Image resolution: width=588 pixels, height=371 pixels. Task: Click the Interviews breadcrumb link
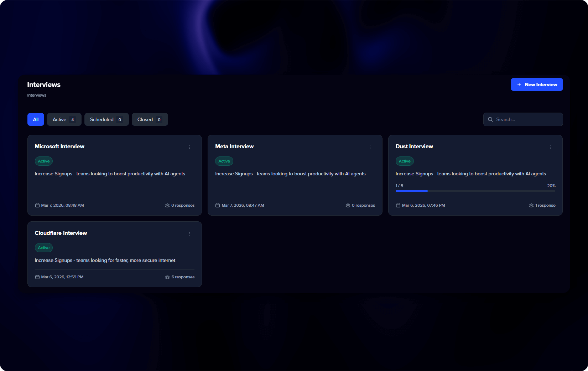pyautogui.click(x=37, y=95)
